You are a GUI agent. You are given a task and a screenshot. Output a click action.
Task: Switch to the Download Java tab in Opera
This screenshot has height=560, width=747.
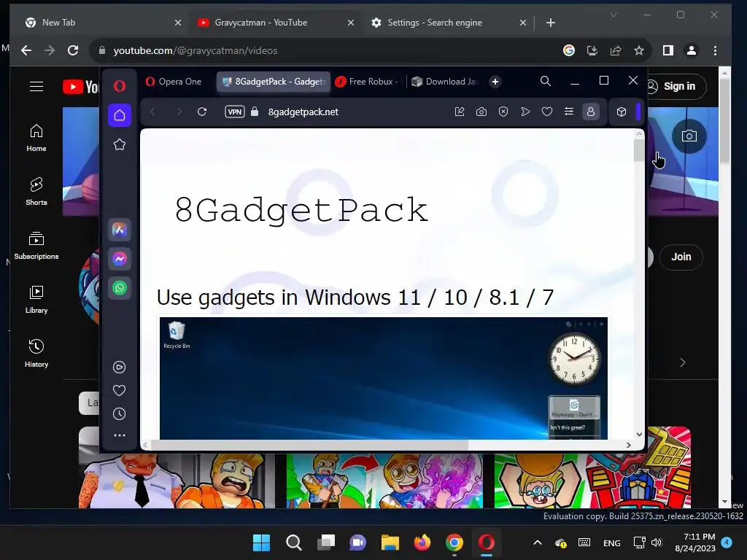[x=446, y=82]
